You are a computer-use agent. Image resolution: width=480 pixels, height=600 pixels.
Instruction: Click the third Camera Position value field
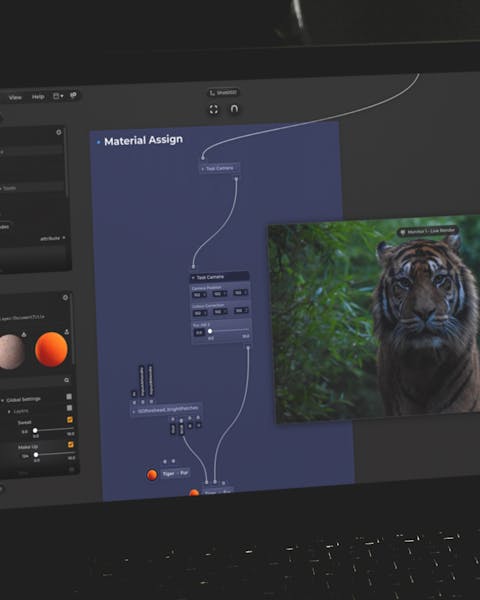[x=240, y=292]
